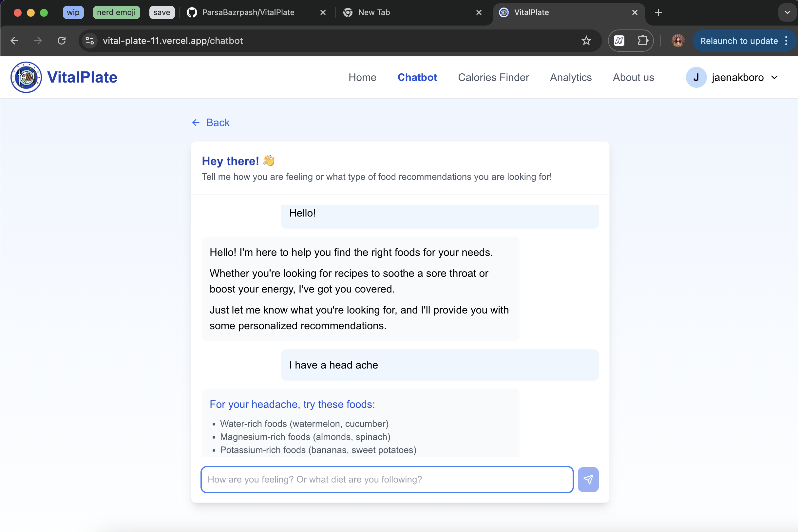Open the wip bookmark group
Screen dimensions: 798x532
(73, 12)
